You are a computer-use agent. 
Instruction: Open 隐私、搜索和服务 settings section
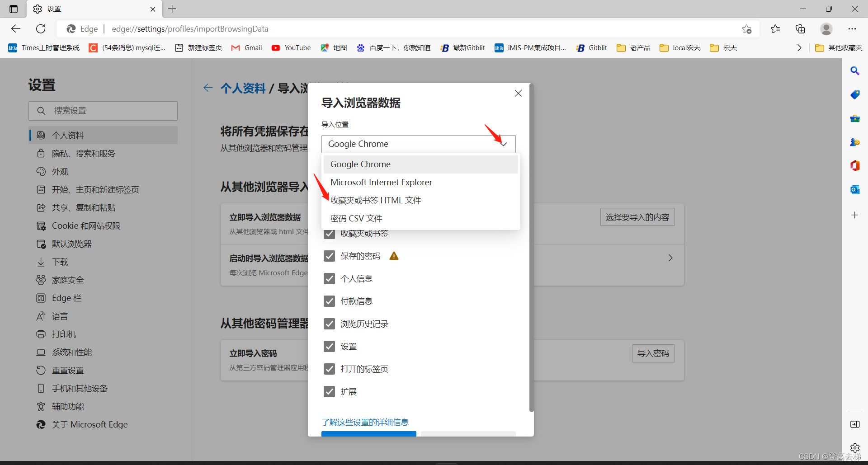[x=104, y=154]
